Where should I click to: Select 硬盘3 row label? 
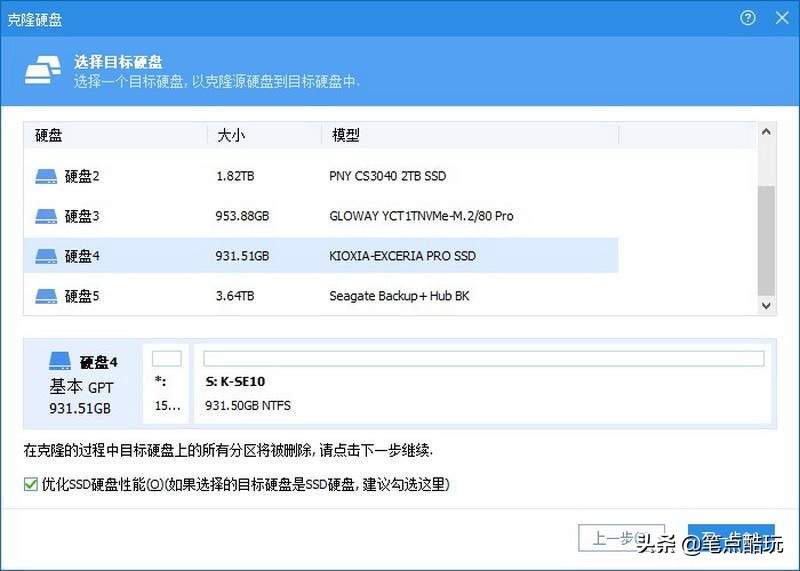(82, 216)
